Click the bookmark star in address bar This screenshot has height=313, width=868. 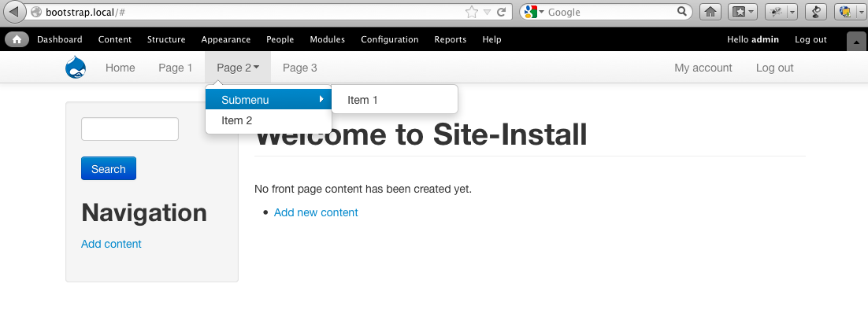pos(472,12)
